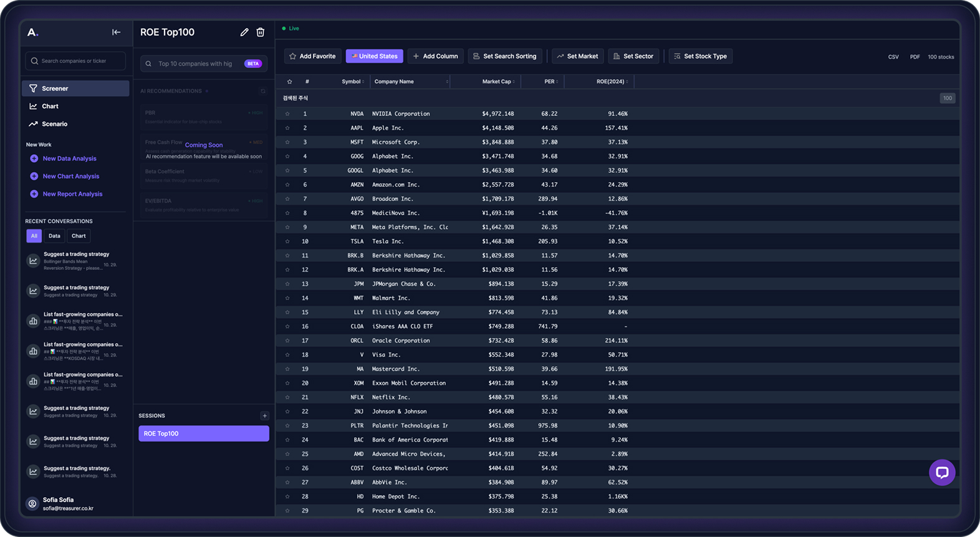Viewport: 980px width, 537px height.
Task: Click the search companies or ticker field
Action: 75,61
